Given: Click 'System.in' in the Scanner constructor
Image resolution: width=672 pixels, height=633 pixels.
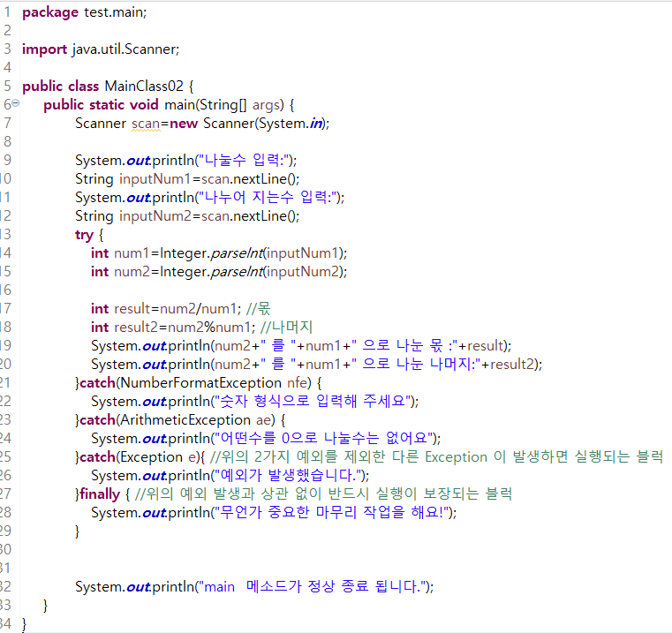Looking at the screenshot, I should tap(291, 124).
